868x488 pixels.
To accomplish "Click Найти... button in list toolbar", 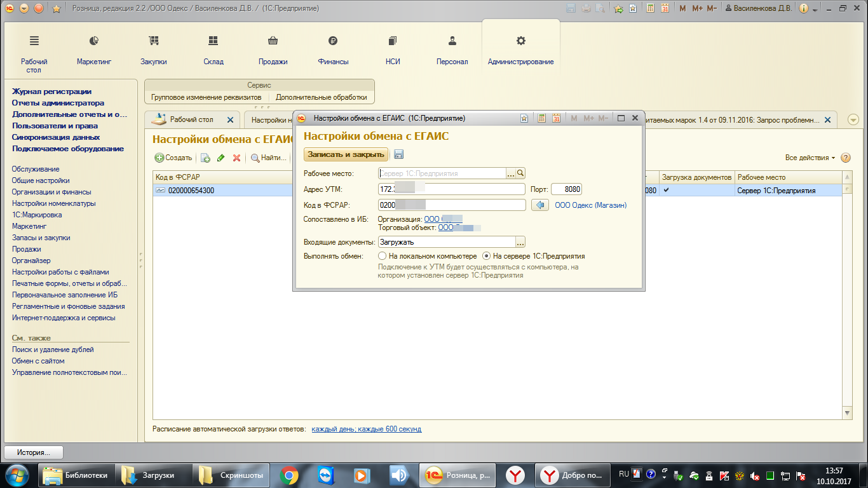I will (x=268, y=158).
